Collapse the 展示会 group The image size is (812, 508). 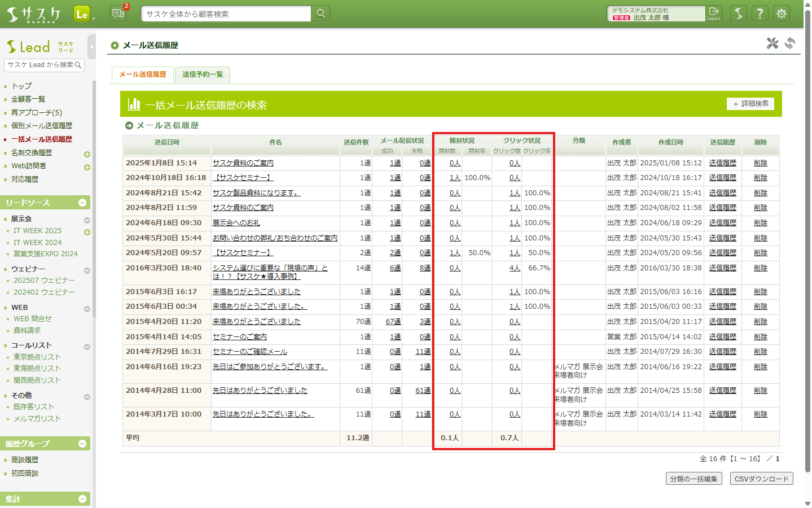pyautogui.click(x=87, y=220)
